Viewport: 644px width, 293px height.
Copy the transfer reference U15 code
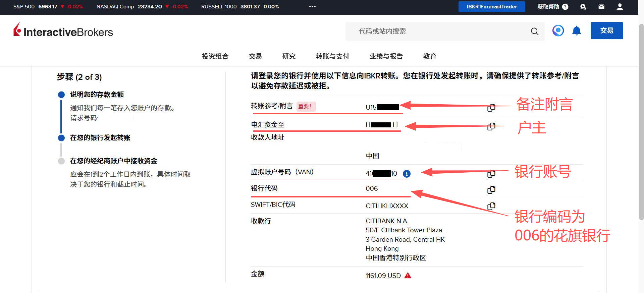coord(491,108)
